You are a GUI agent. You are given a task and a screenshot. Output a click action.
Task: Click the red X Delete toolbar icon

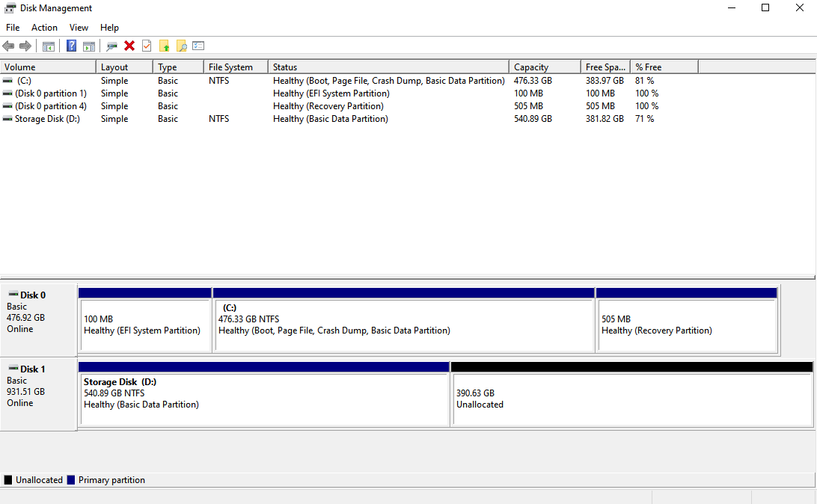point(129,46)
